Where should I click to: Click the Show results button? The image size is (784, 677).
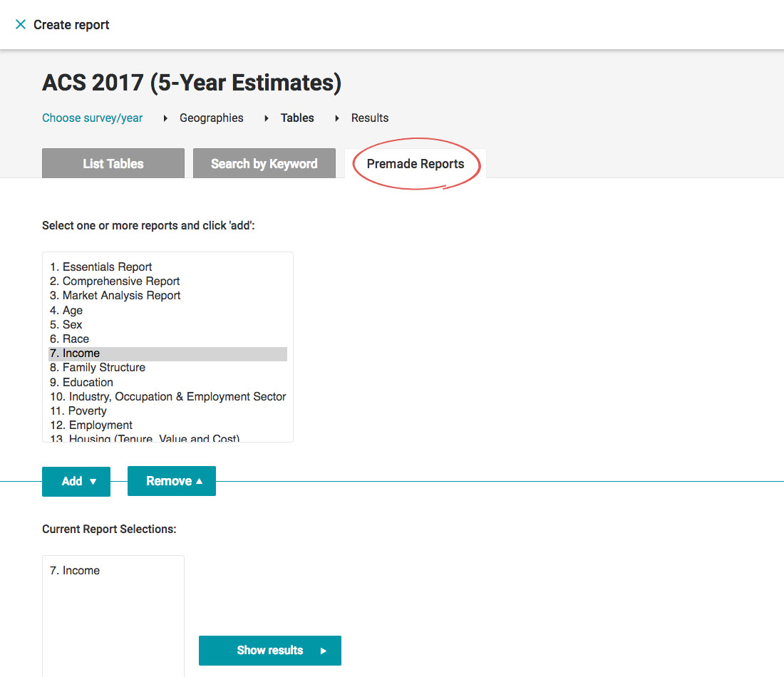(x=270, y=651)
